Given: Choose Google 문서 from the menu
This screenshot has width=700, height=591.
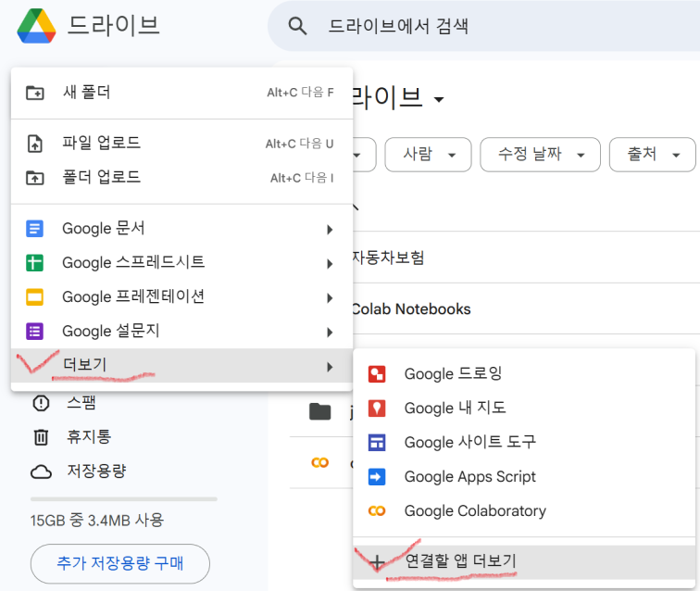Looking at the screenshot, I should (x=181, y=229).
